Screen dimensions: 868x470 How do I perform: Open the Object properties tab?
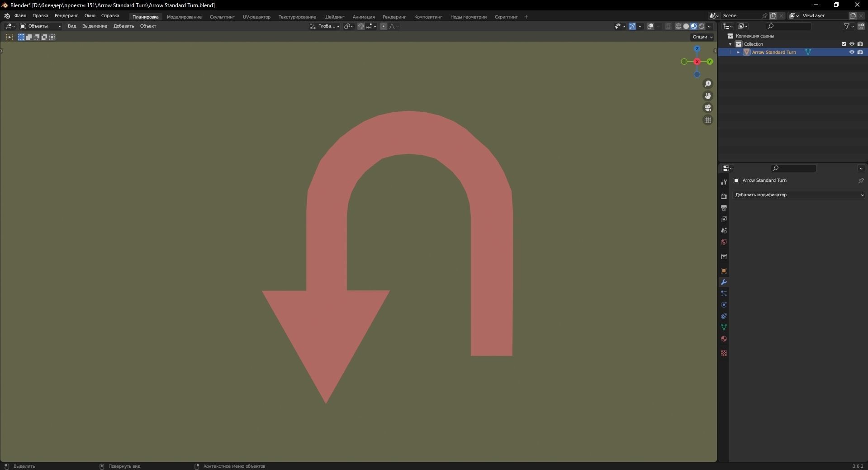724,271
